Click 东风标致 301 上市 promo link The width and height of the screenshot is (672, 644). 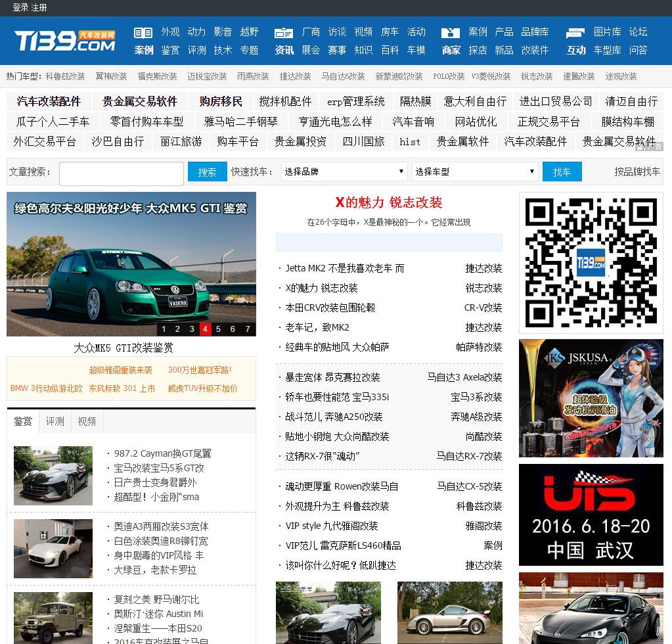pyautogui.click(x=122, y=388)
